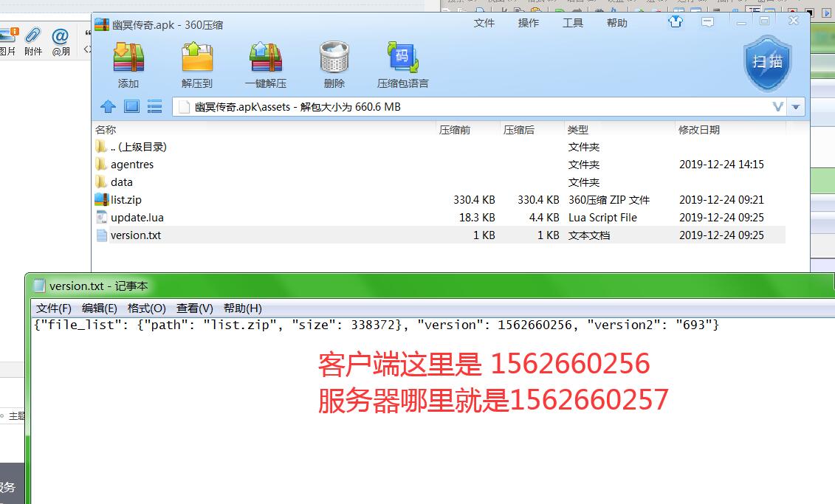Select the version.txt file name

[136, 235]
